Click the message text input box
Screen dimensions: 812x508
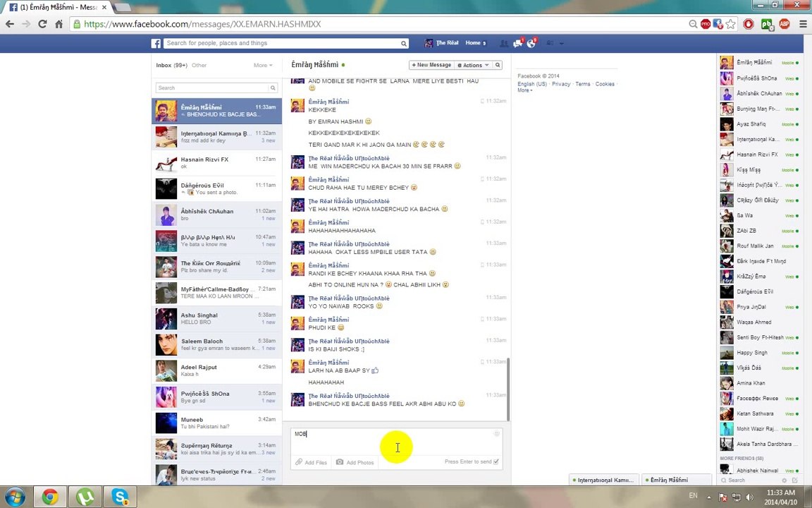coord(396,441)
